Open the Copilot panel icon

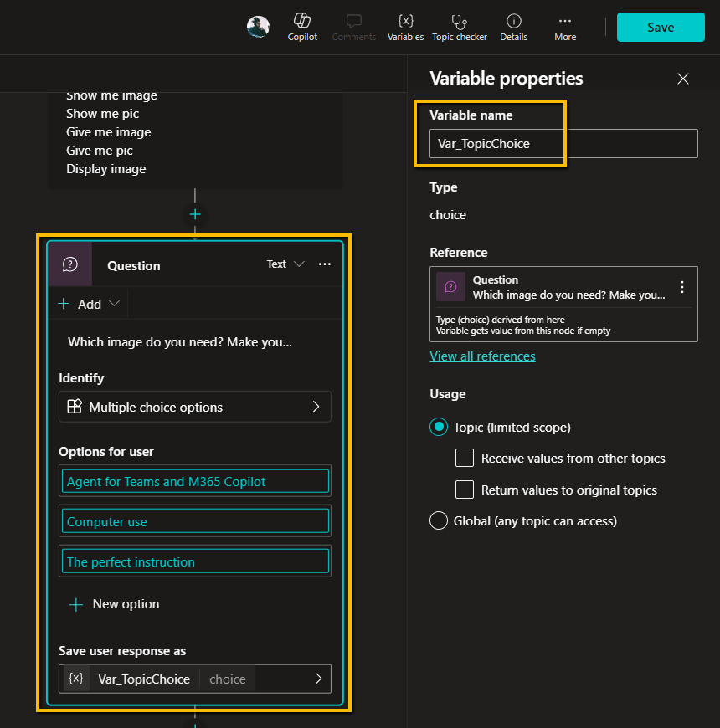[302, 26]
